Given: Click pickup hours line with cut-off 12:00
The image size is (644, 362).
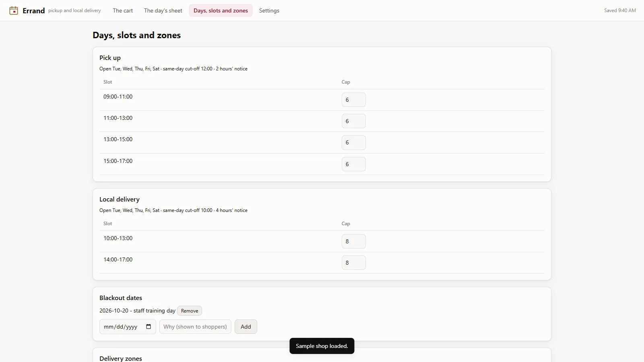Looking at the screenshot, I should [x=173, y=69].
